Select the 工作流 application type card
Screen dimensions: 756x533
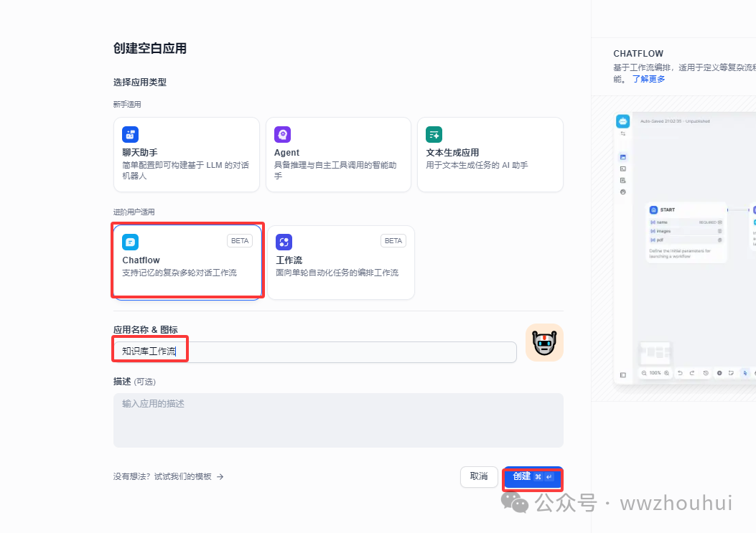(341, 262)
